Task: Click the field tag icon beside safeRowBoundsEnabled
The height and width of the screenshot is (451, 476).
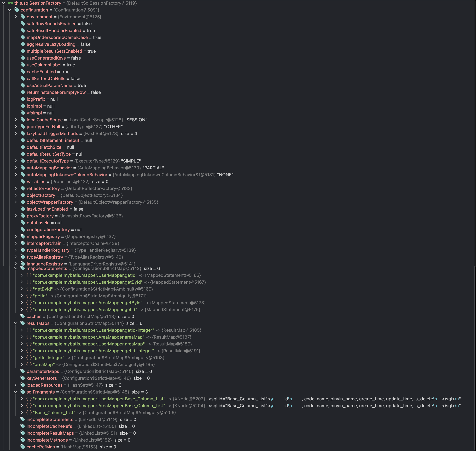Action: (23, 24)
